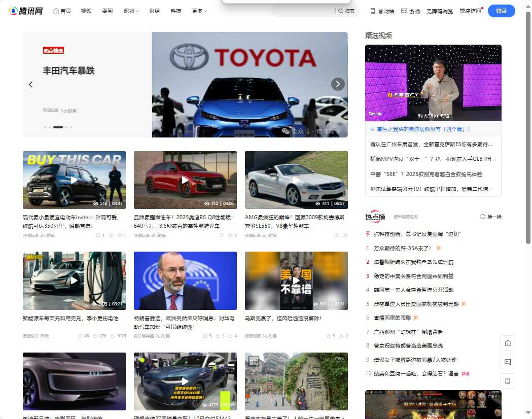Click the 腾讯网 logo
Screen dimensions: 532x419
coord(26,11)
